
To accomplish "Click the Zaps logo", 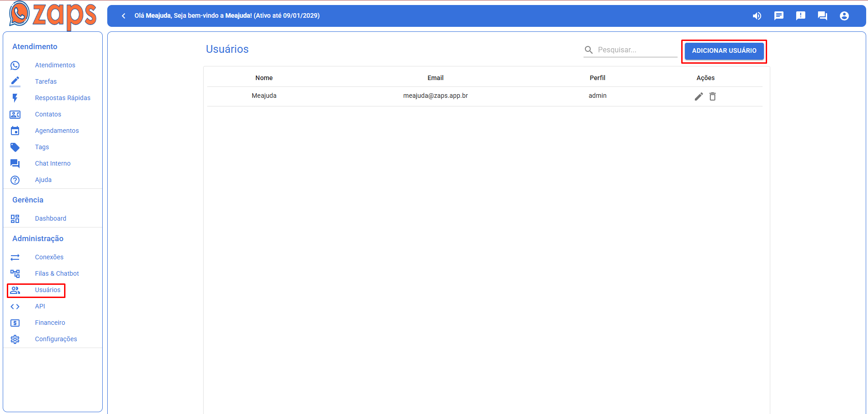I will point(52,15).
